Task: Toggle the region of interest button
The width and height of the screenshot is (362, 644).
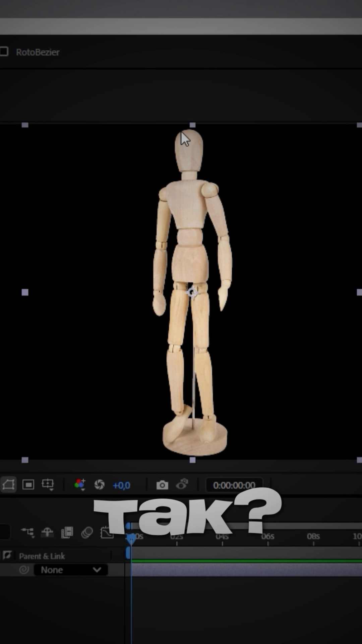Action: pos(28,485)
